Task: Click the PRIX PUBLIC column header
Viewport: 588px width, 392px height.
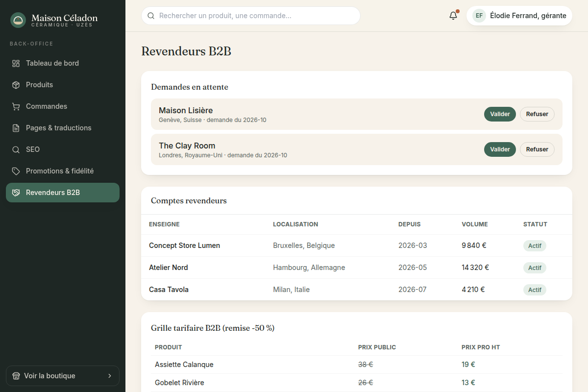Action: [377, 347]
